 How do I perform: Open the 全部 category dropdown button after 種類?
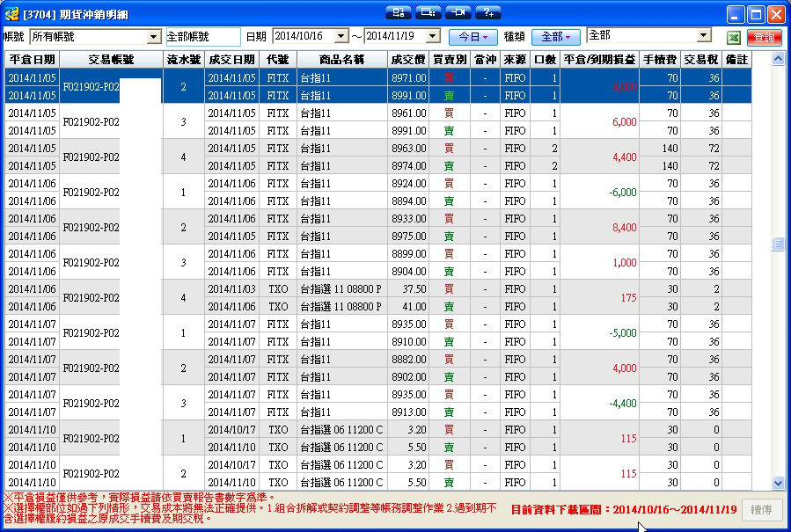click(x=556, y=37)
